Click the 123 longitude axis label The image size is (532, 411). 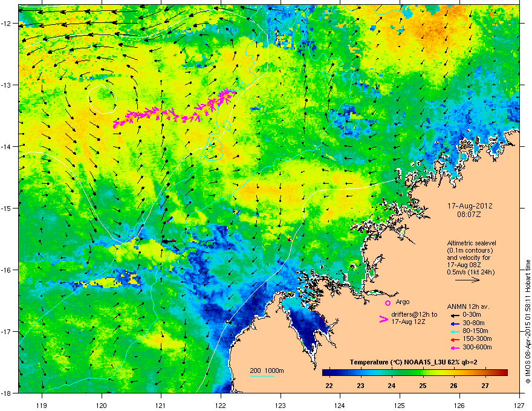coord(281,405)
